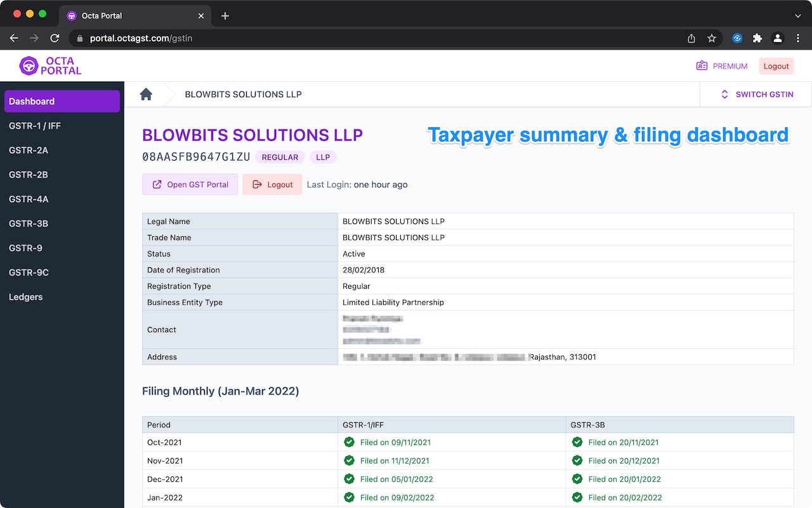
Task: Click Logout button below the GSTIN
Action: [272, 185]
